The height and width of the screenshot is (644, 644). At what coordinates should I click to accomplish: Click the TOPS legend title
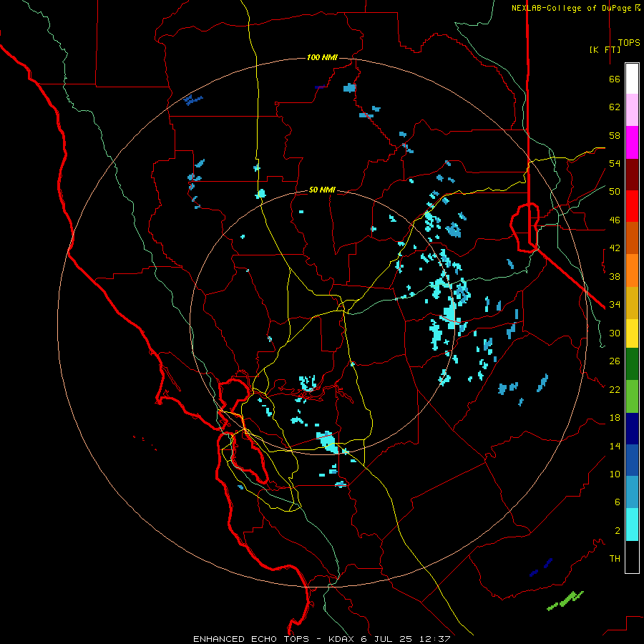[x=629, y=42]
